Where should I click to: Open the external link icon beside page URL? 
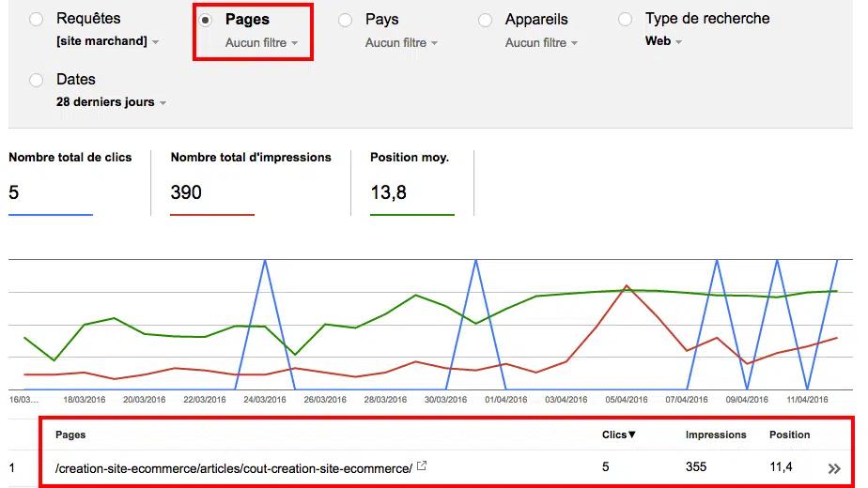click(x=422, y=466)
